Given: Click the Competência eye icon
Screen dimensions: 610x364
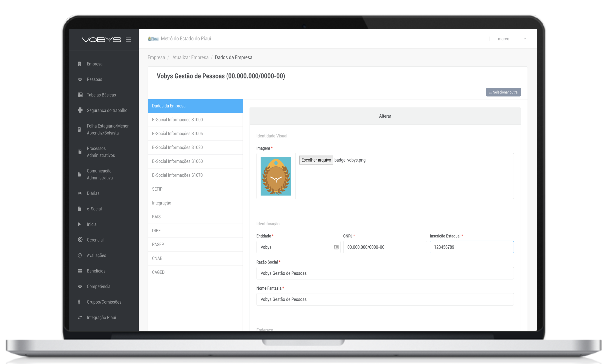Looking at the screenshot, I should coord(80,286).
